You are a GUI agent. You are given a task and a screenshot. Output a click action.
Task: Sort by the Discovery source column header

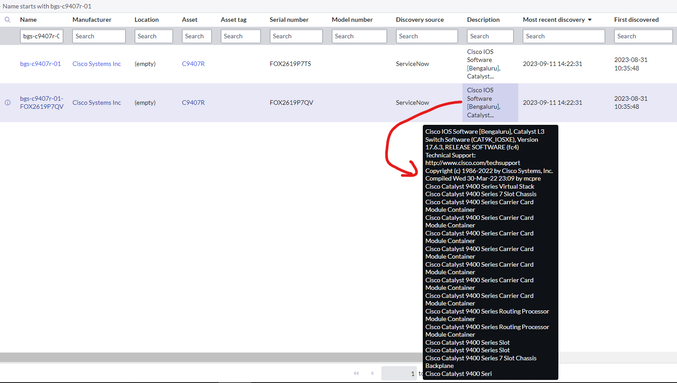click(420, 19)
